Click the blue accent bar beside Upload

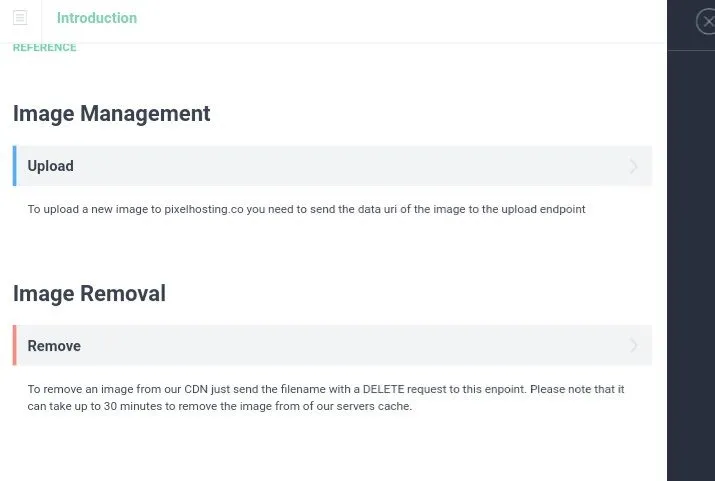(x=15, y=166)
